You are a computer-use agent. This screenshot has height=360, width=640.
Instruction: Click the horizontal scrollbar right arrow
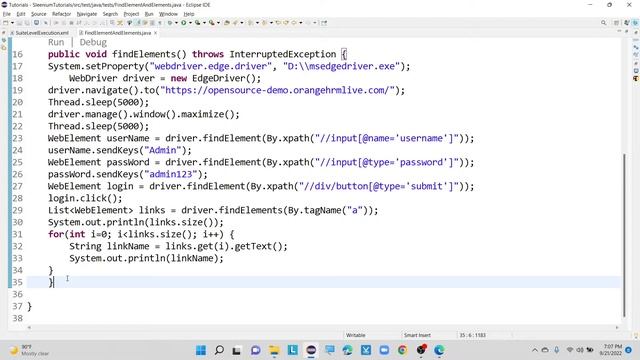coord(617,327)
